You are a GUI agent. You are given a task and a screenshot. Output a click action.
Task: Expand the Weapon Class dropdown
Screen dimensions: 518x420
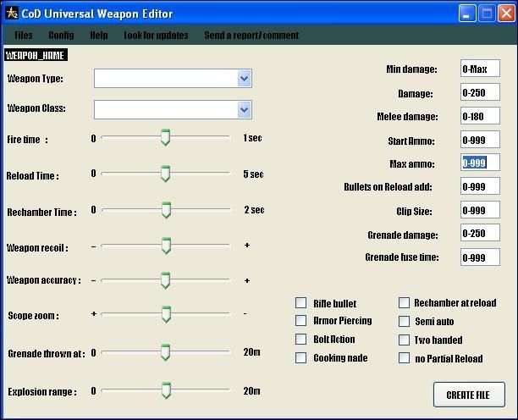click(244, 109)
